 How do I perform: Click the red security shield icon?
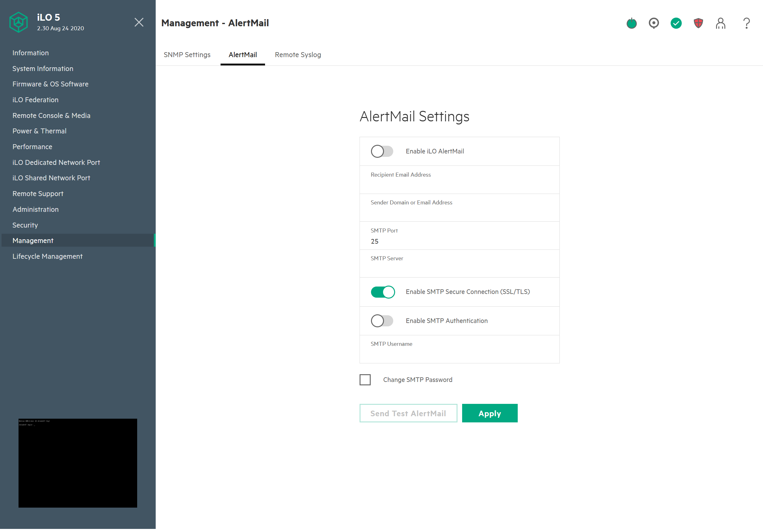698,23
